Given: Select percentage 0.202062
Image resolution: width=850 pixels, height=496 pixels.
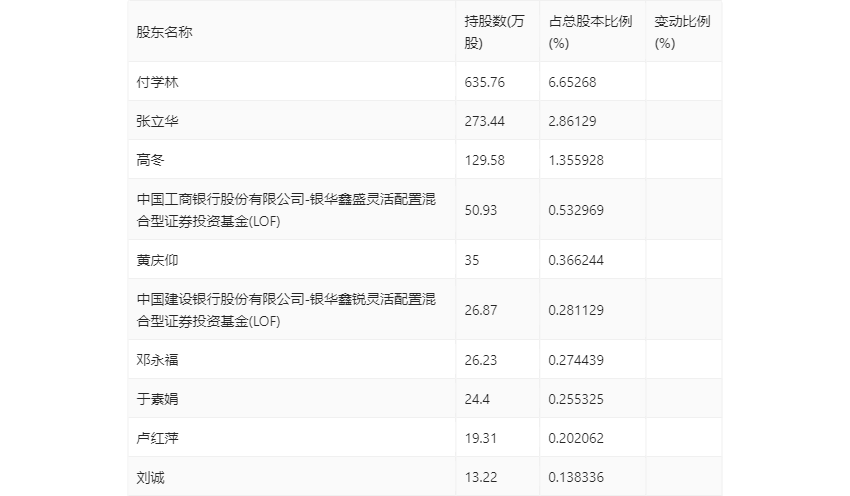Looking at the screenshot, I should (576, 438).
